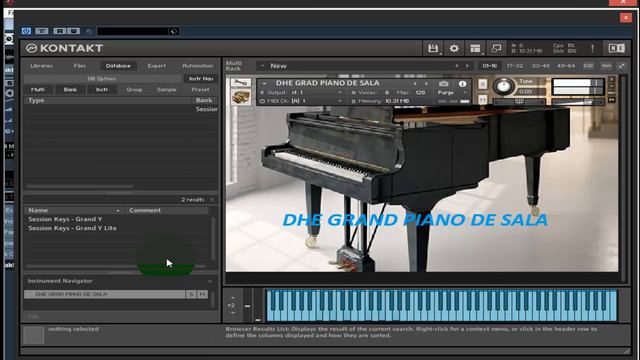Open the MIDI Ch dropdown
The image size is (640, 360).
[x=302, y=101]
